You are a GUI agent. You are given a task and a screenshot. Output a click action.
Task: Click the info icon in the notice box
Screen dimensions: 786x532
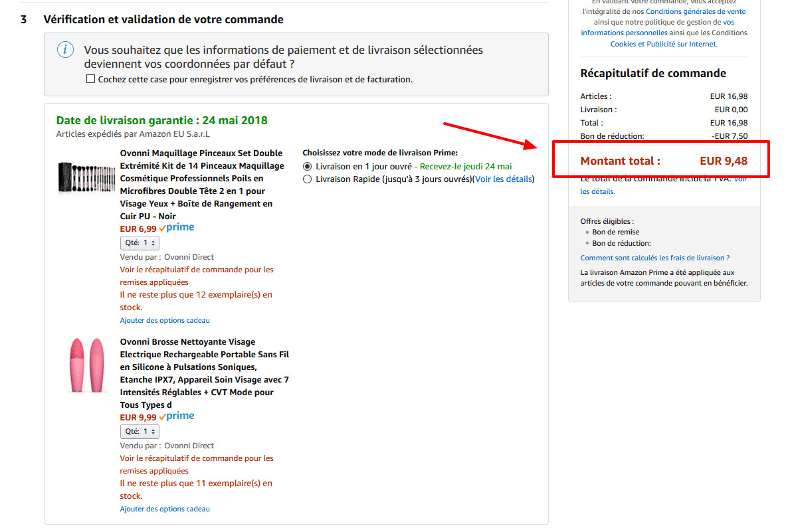pyautogui.click(x=64, y=49)
